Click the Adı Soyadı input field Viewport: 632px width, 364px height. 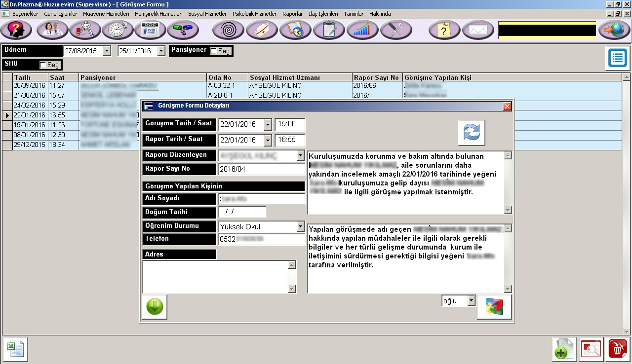(262, 199)
